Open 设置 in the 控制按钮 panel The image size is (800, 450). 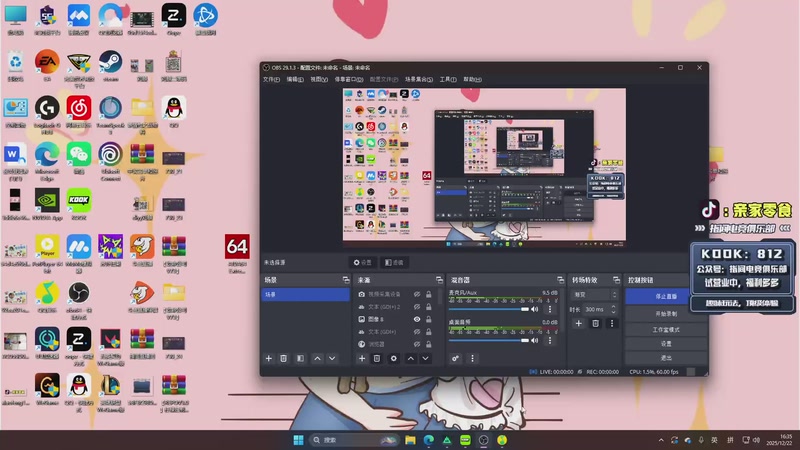coord(666,344)
